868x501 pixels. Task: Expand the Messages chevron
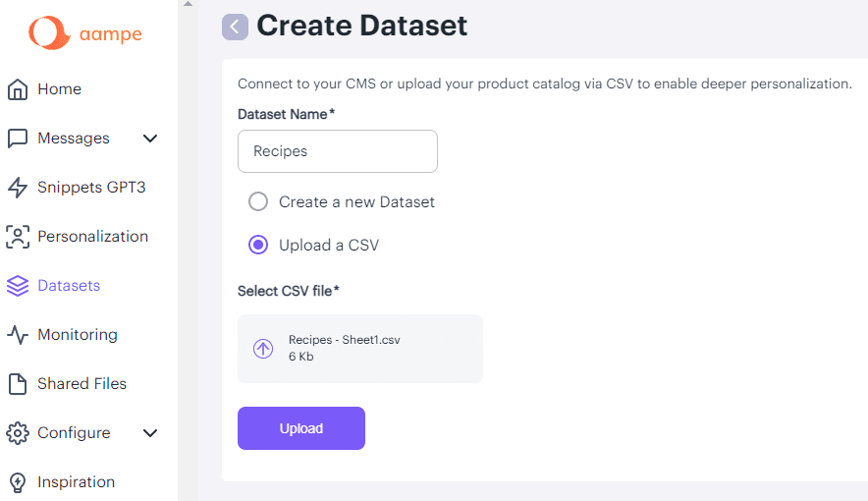(x=150, y=139)
